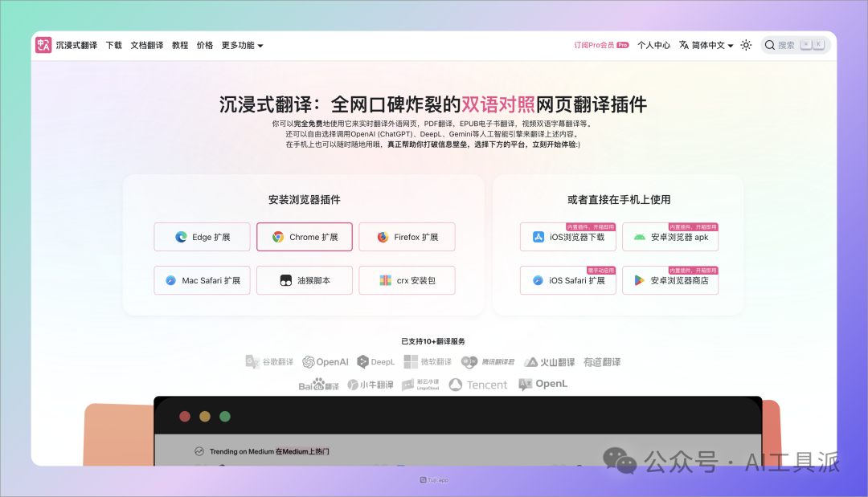
Task: Click the Mac Safari compass icon
Action: [x=171, y=280]
